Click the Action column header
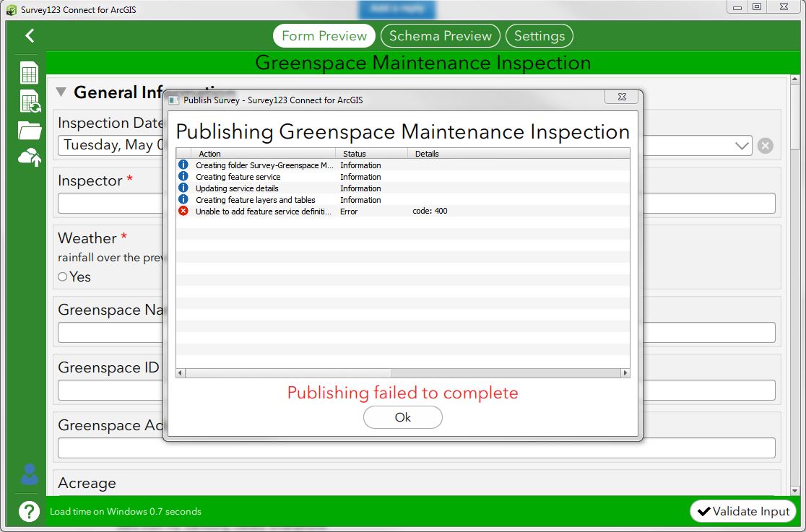 point(263,154)
